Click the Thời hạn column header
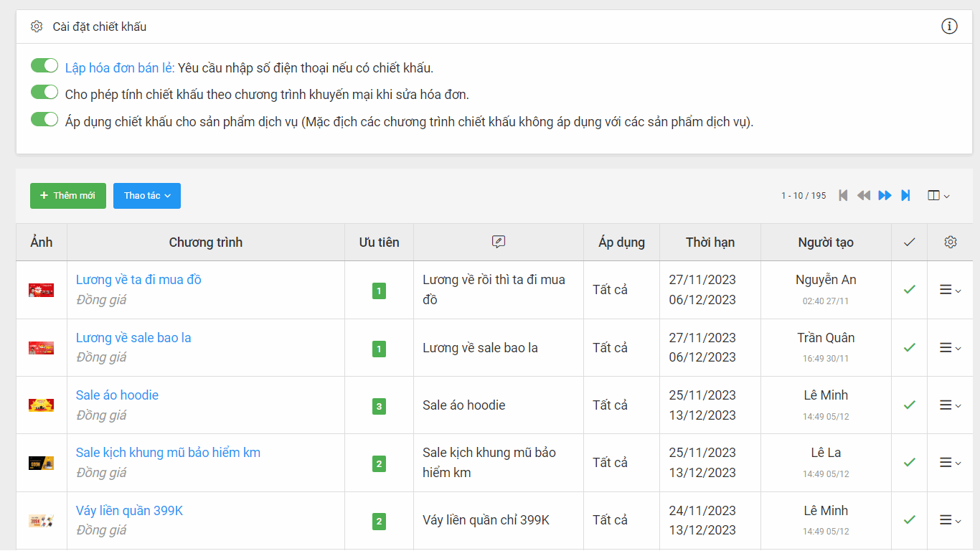Screen dimensions: 980x551 click(x=710, y=242)
